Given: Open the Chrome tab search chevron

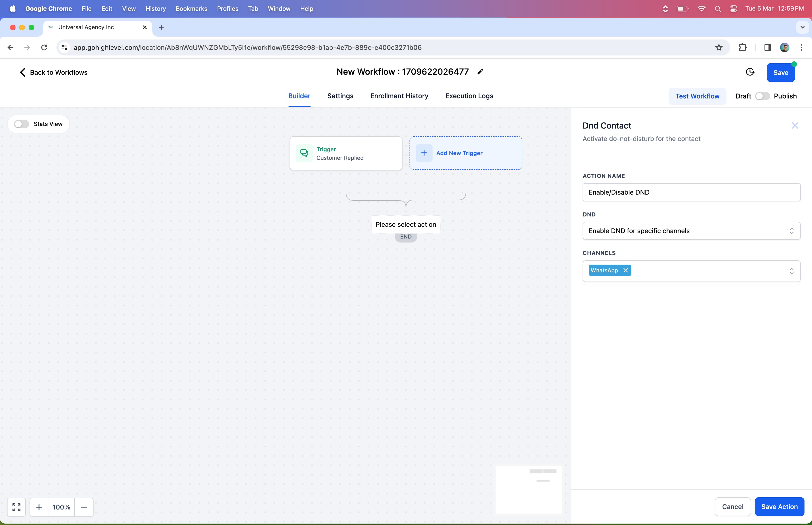Looking at the screenshot, I should tap(802, 27).
